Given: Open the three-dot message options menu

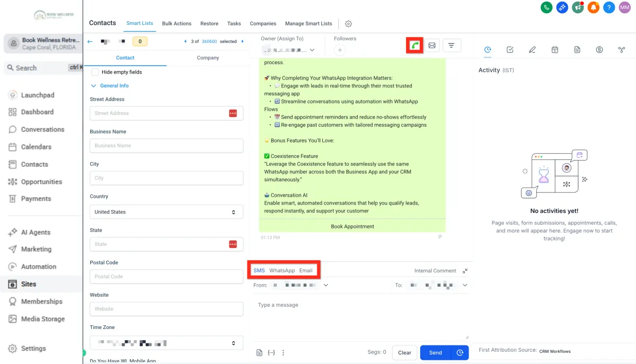Looking at the screenshot, I should coord(283,353).
